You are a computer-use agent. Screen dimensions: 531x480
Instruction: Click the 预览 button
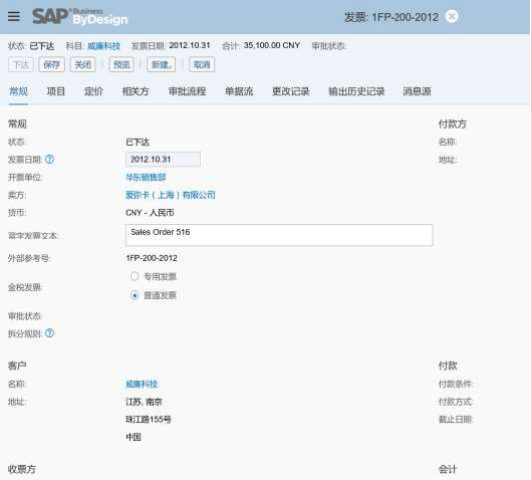pos(122,64)
